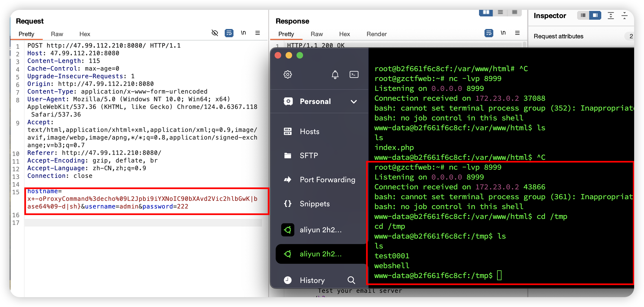Image resolution: width=644 pixels, height=307 pixels.
Task: Switch Response view to Raw tab
Action: (x=317, y=34)
